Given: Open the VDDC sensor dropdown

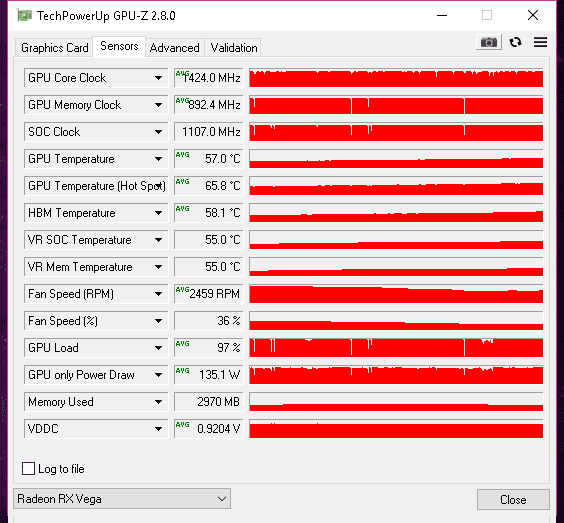Looking at the screenshot, I should pos(96,428).
